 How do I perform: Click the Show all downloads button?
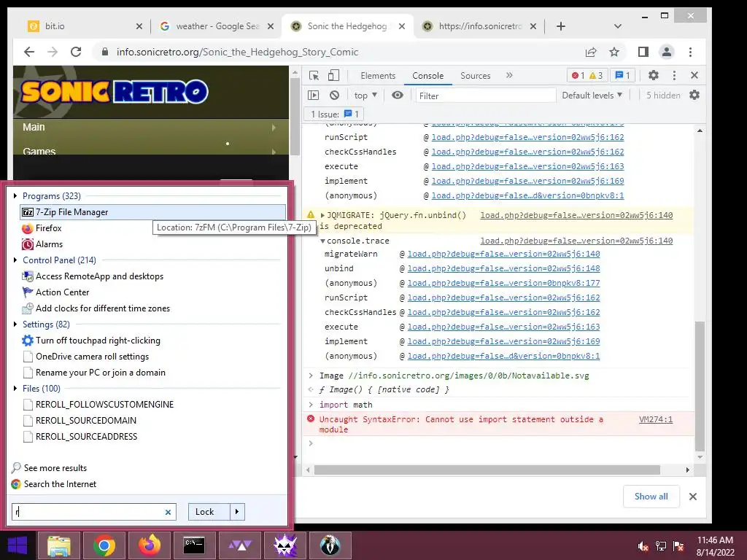[x=651, y=497]
